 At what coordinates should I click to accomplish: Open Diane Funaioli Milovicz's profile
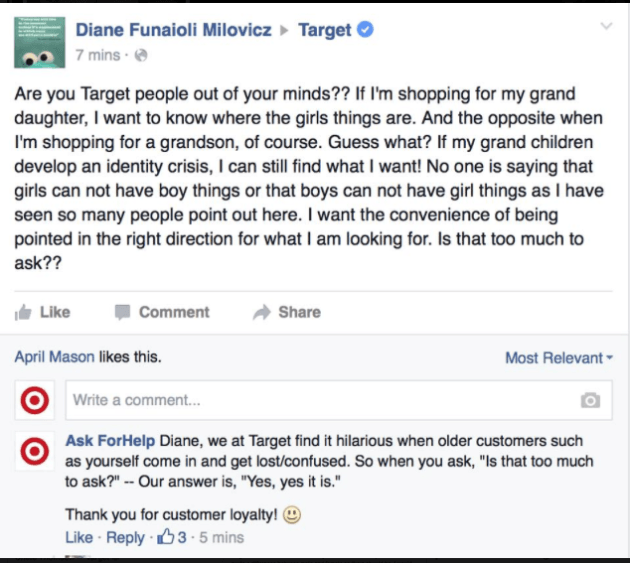(x=173, y=30)
